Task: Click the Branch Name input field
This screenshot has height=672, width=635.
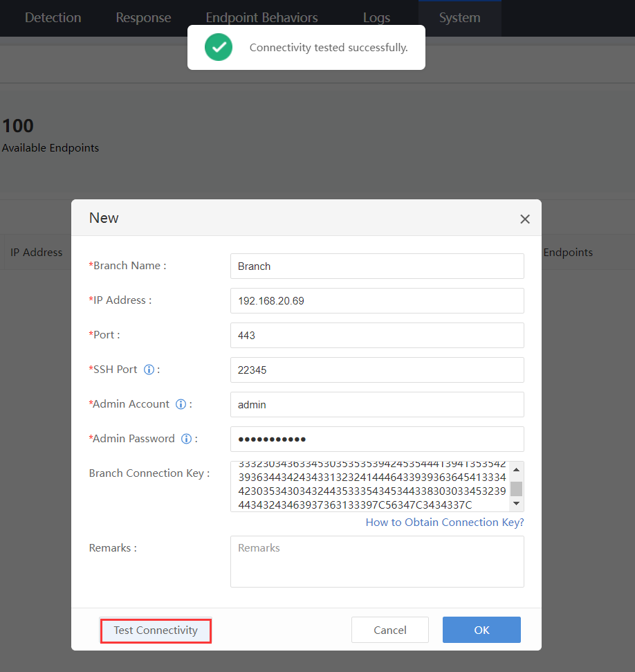Action: (377, 266)
